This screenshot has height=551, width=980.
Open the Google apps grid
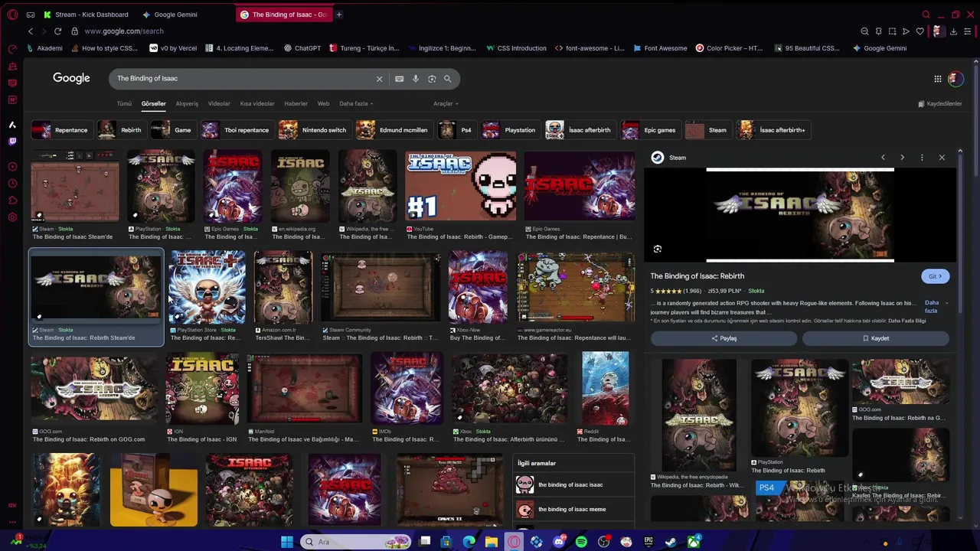(x=938, y=79)
